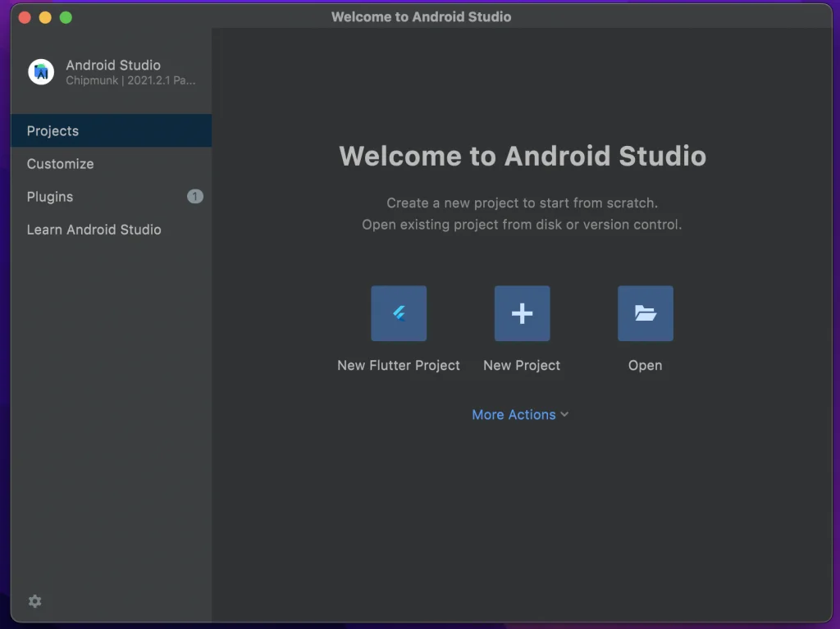Maximize the window with the green button
The height and width of the screenshot is (629, 840).
66,17
